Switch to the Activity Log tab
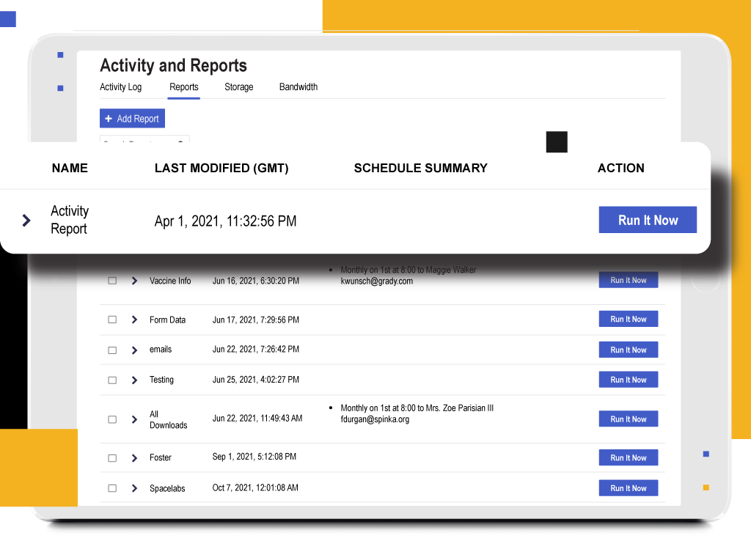The height and width of the screenshot is (560, 751). [120, 87]
